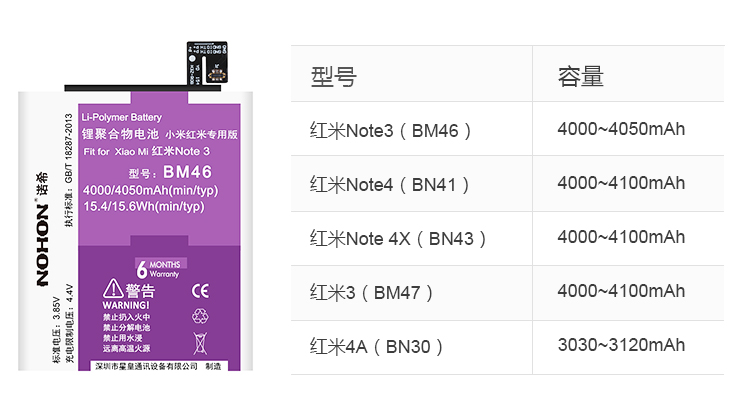Screen dimensions: 750x416
Task: Select the 红米Note 4X (BN43) entry
Action: [399, 238]
